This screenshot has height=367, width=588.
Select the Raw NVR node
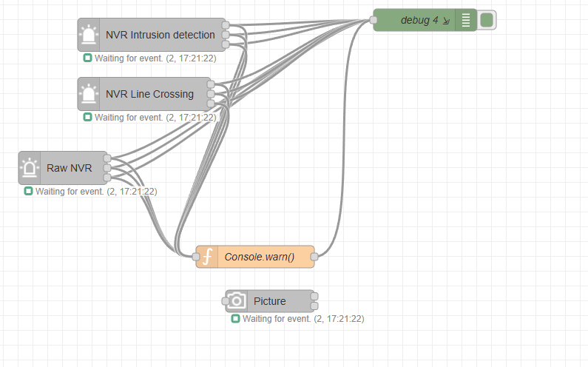pyautogui.click(x=70, y=168)
